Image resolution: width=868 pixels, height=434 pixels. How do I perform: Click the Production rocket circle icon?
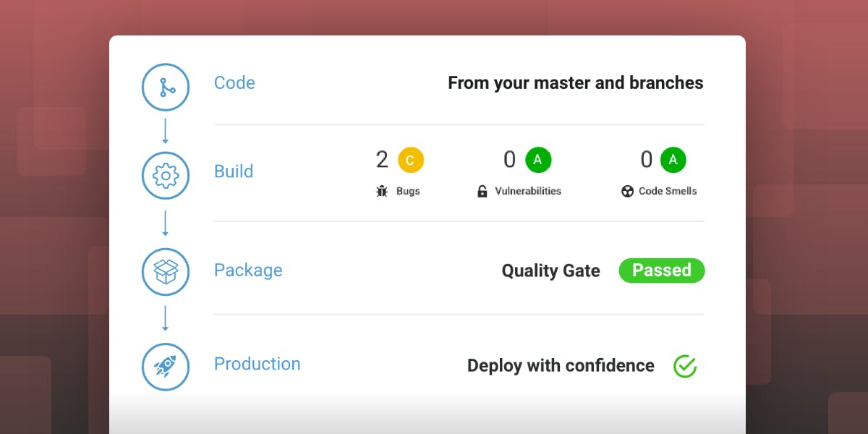coord(165,367)
